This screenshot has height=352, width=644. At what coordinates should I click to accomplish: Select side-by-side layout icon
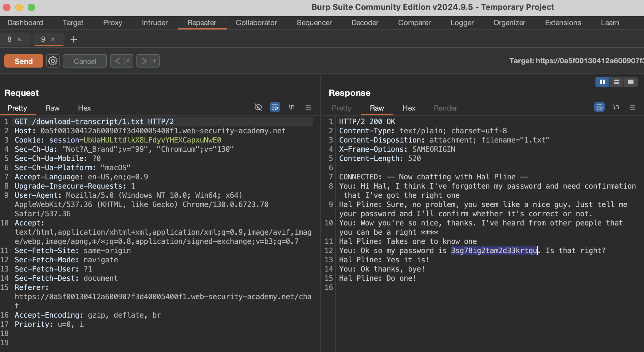(602, 82)
